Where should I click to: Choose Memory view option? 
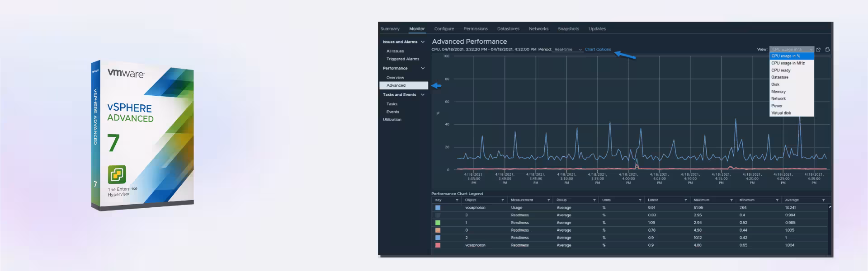click(x=792, y=92)
